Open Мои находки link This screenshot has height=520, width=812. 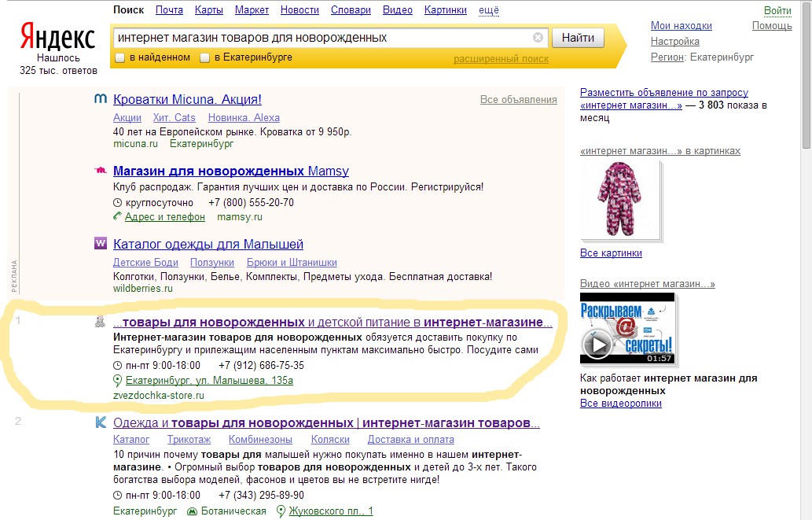(681, 25)
